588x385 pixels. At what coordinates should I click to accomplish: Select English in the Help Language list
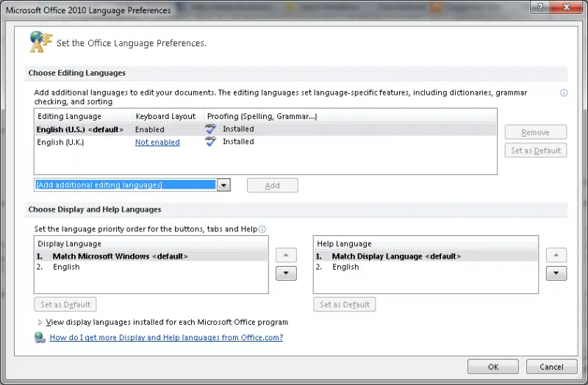pos(426,267)
